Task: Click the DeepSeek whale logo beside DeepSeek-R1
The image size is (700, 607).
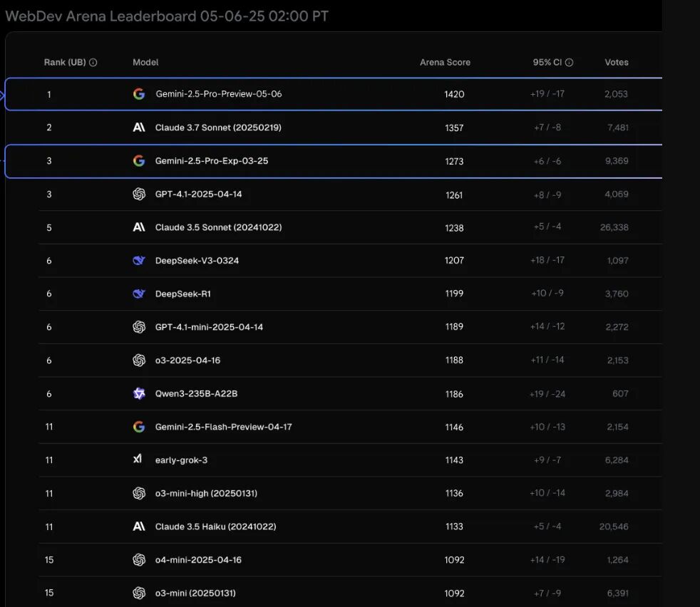Action: (x=139, y=294)
